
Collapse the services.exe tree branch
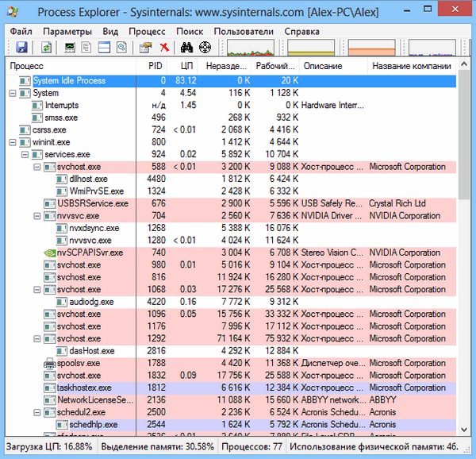point(25,155)
